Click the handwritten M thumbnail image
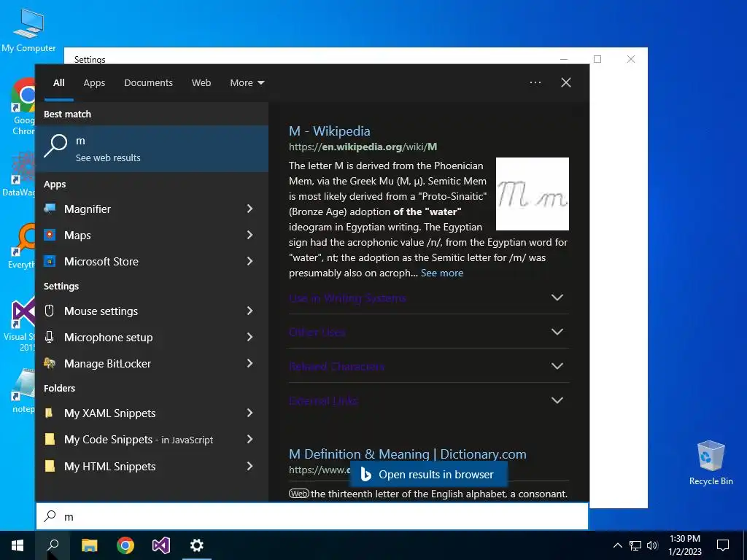747x560 pixels. [x=532, y=194]
